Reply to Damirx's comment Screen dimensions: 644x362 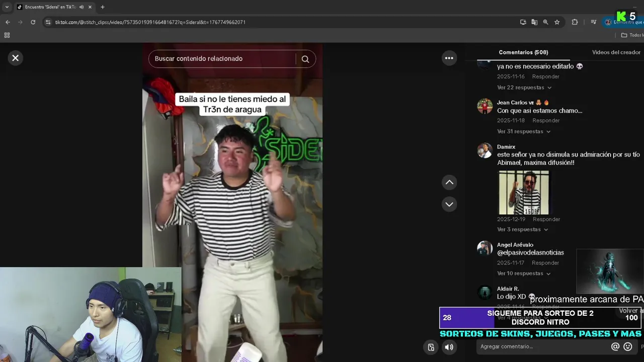[x=546, y=219]
